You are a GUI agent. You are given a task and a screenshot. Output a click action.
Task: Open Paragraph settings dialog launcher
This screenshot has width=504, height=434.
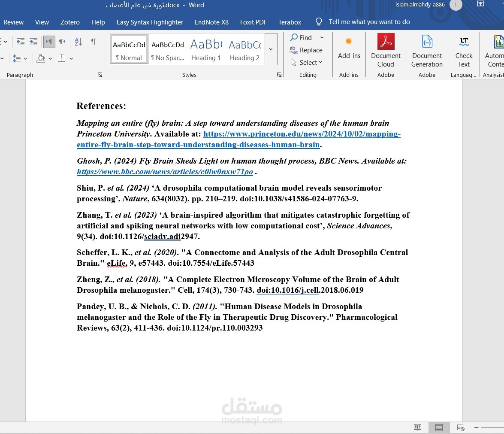click(100, 75)
